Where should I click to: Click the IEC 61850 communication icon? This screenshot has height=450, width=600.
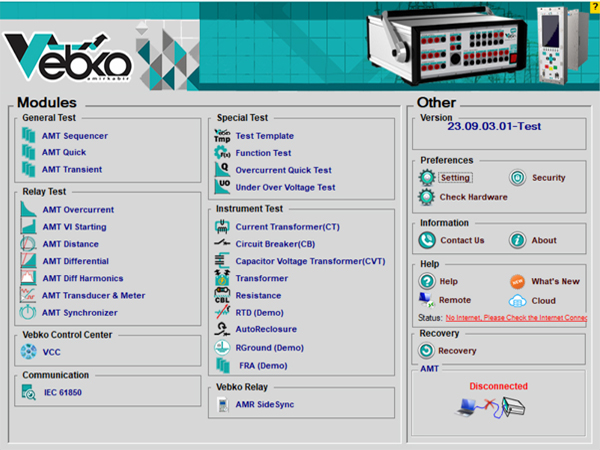coord(29,392)
